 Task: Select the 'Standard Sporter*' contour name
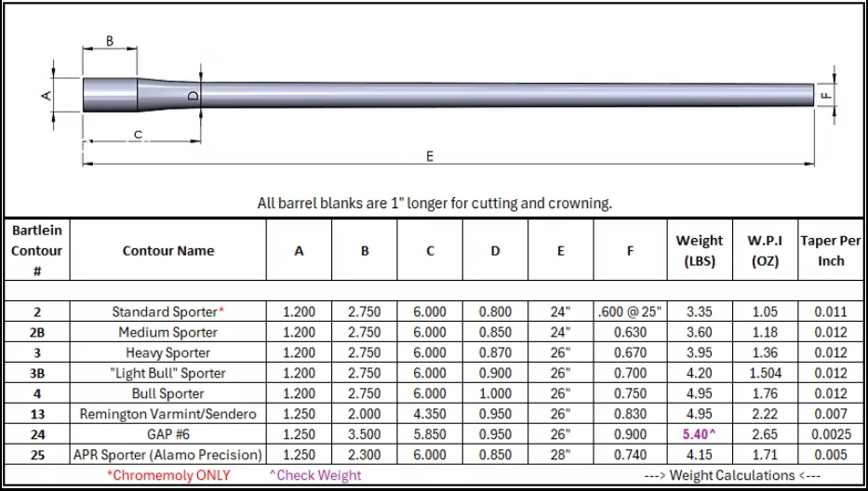[168, 312]
